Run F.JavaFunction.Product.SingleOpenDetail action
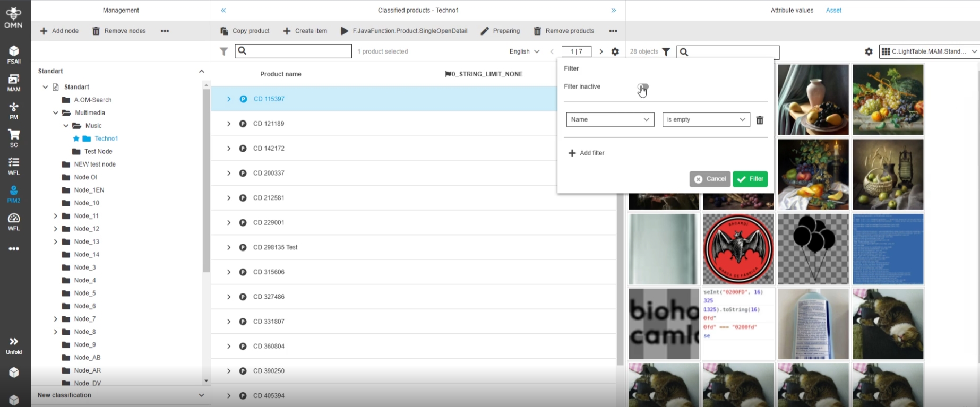The width and height of the screenshot is (980, 407). tap(404, 31)
